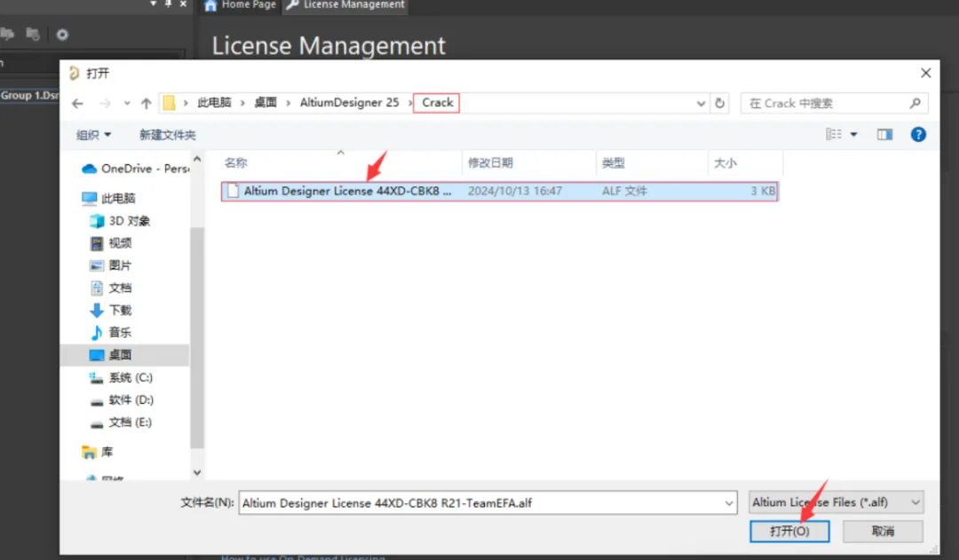This screenshot has width=959, height=560.
Task: Toggle the preview pane icon
Action: click(x=885, y=135)
